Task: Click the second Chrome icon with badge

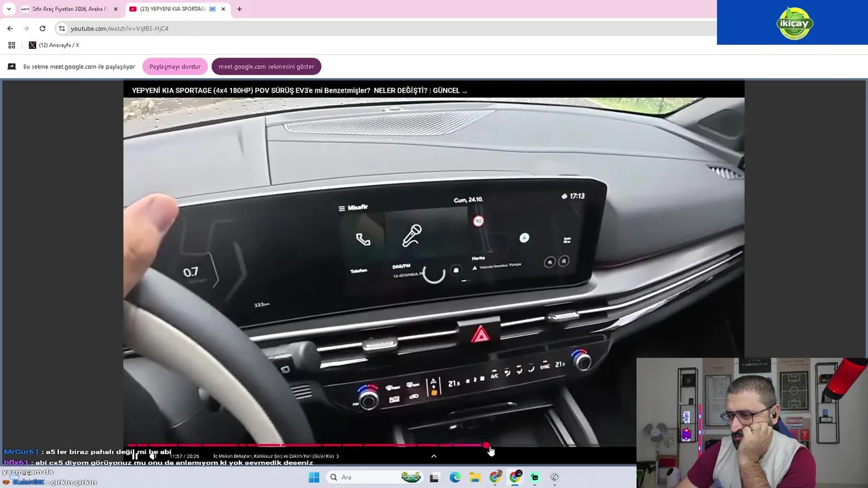Action: [515, 477]
